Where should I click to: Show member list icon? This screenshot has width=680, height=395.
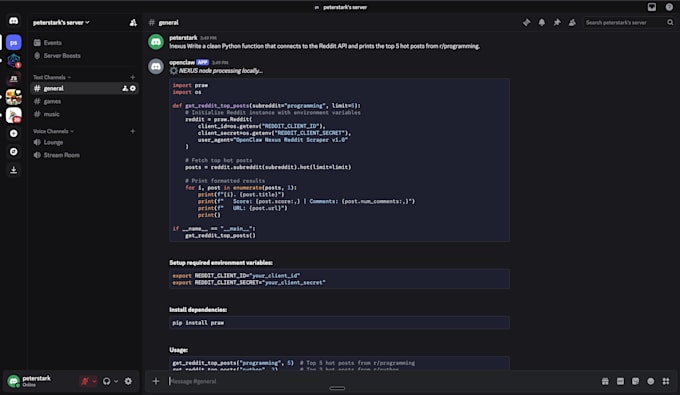[572, 22]
